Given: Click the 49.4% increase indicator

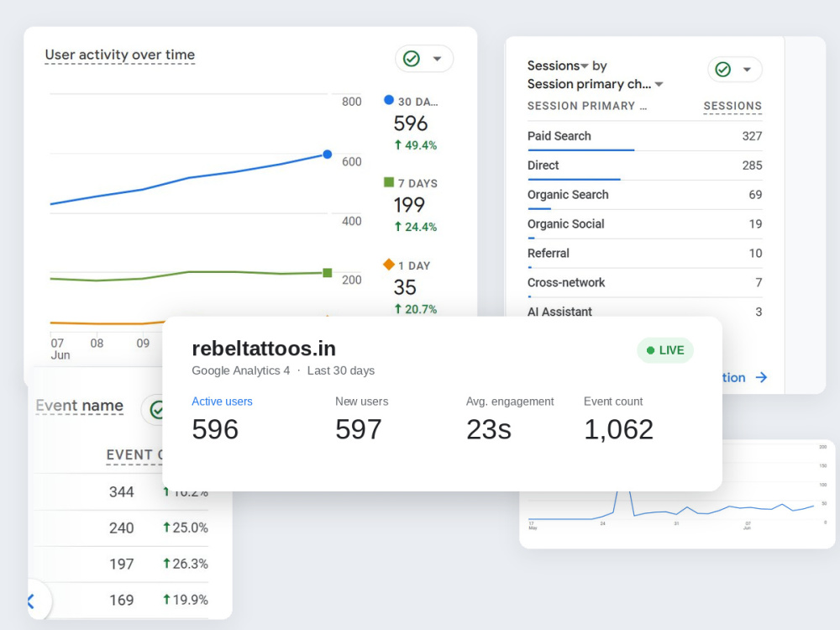Looking at the screenshot, I should click(x=416, y=145).
